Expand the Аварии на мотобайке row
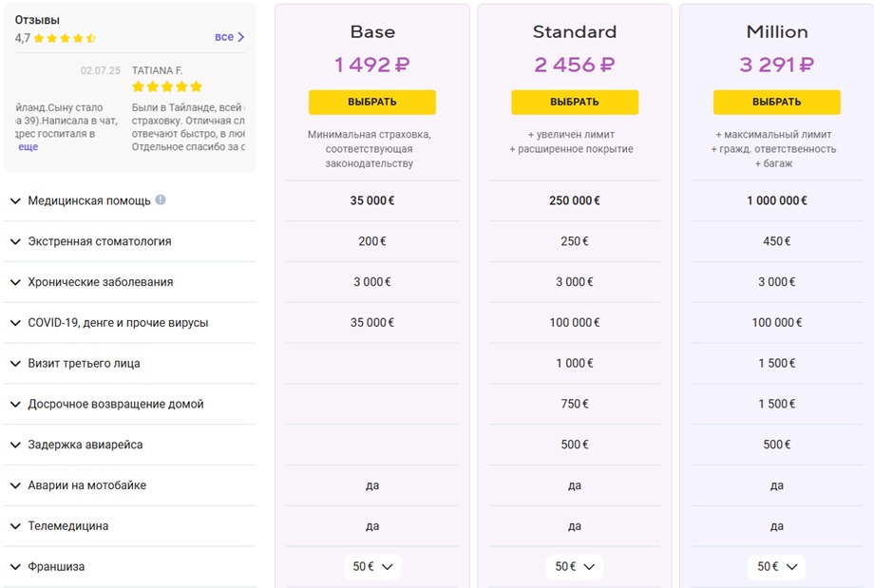Screen dimensions: 874x588 coord(129,485)
